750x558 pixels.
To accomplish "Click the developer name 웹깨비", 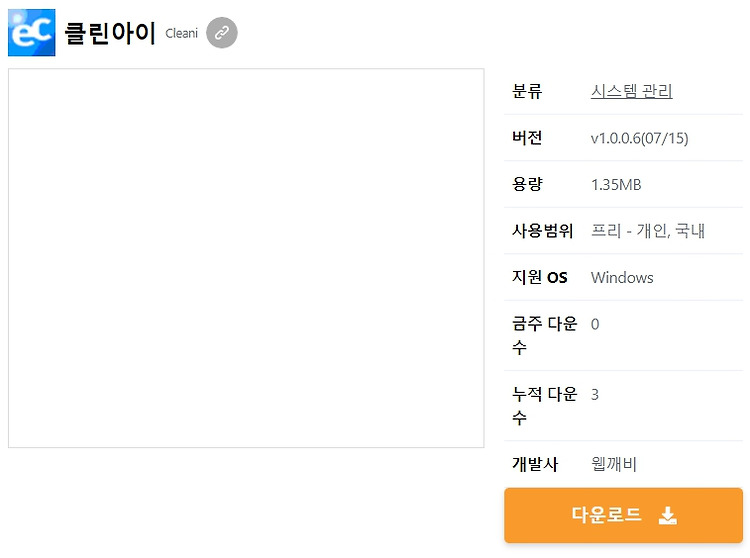I will (614, 464).
